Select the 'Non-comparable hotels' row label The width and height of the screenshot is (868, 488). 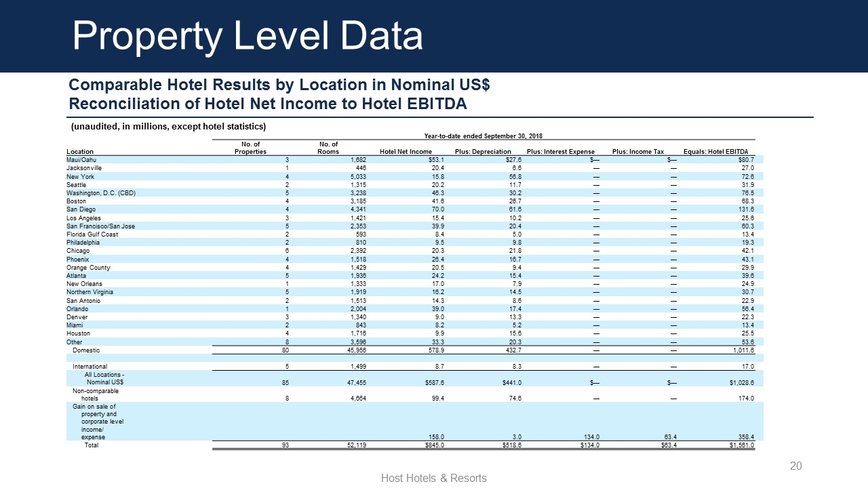click(96, 395)
